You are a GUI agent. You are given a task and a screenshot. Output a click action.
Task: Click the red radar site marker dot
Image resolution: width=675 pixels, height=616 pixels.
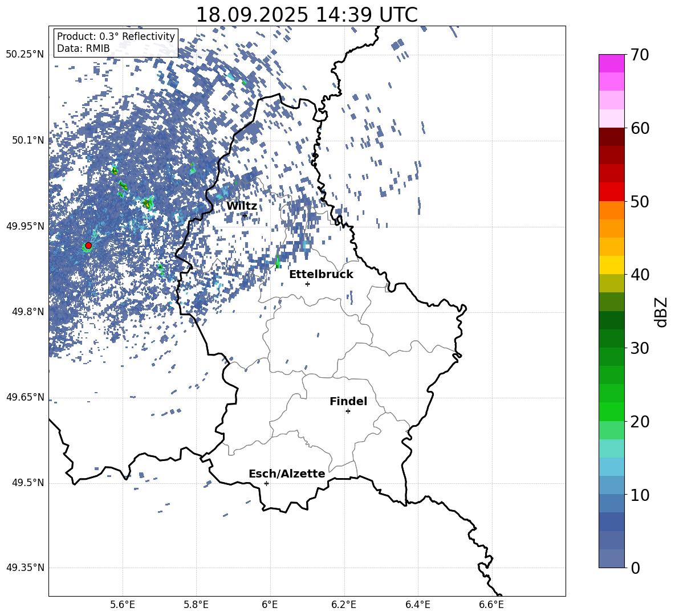[x=88, y=246]
